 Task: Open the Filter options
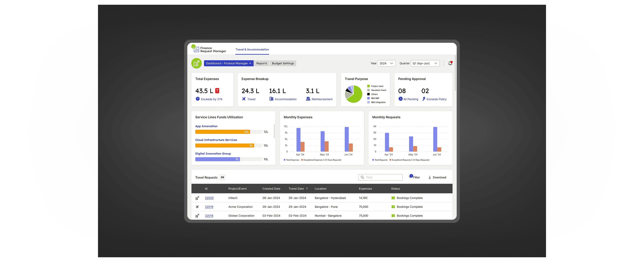(x=415, y=177)
